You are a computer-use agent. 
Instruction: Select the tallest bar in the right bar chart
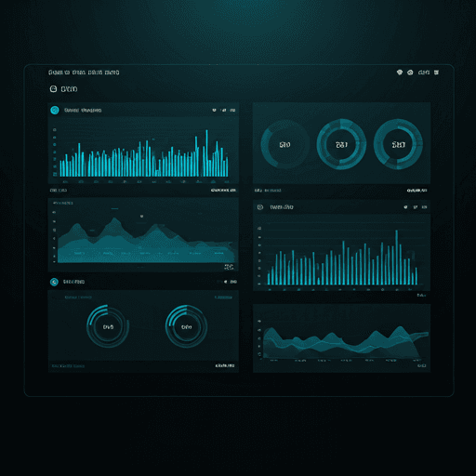click(396, 258)
